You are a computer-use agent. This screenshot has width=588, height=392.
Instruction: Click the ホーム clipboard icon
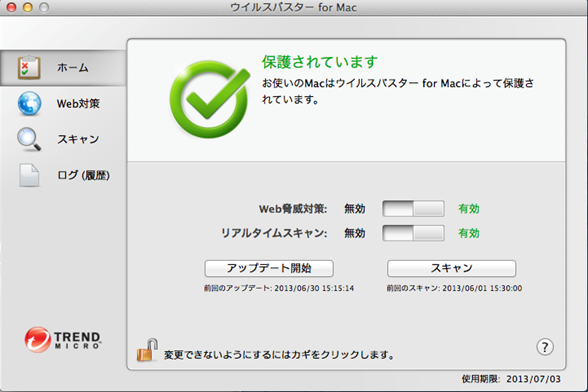coord(29,68)
